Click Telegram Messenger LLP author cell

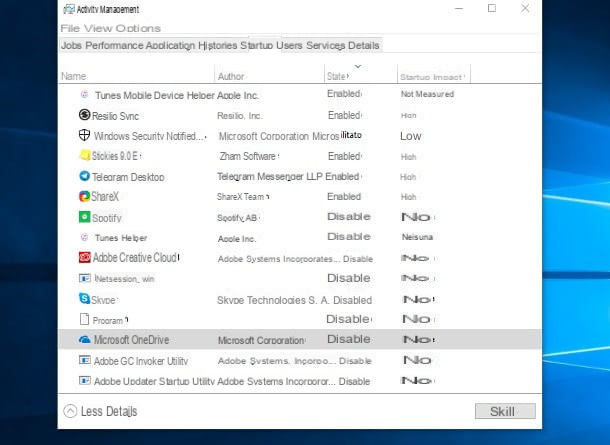(270, 177)
